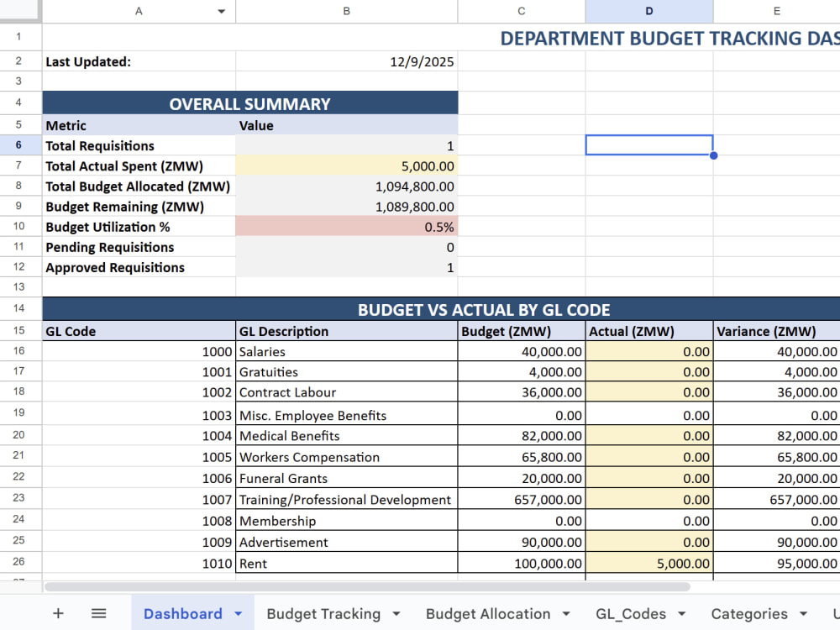
Task: Click Budget Remaining value 1,089,800.00
Action: (x=347, y=207)
